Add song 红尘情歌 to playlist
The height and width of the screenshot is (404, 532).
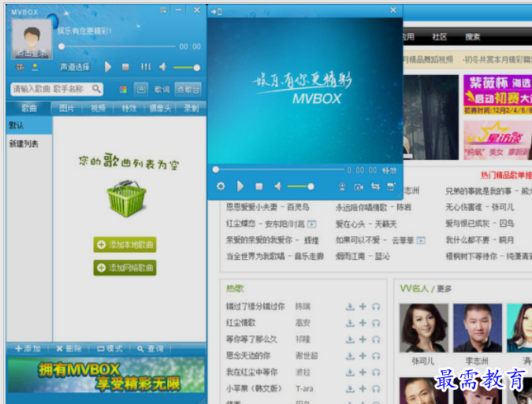(363, 323)
